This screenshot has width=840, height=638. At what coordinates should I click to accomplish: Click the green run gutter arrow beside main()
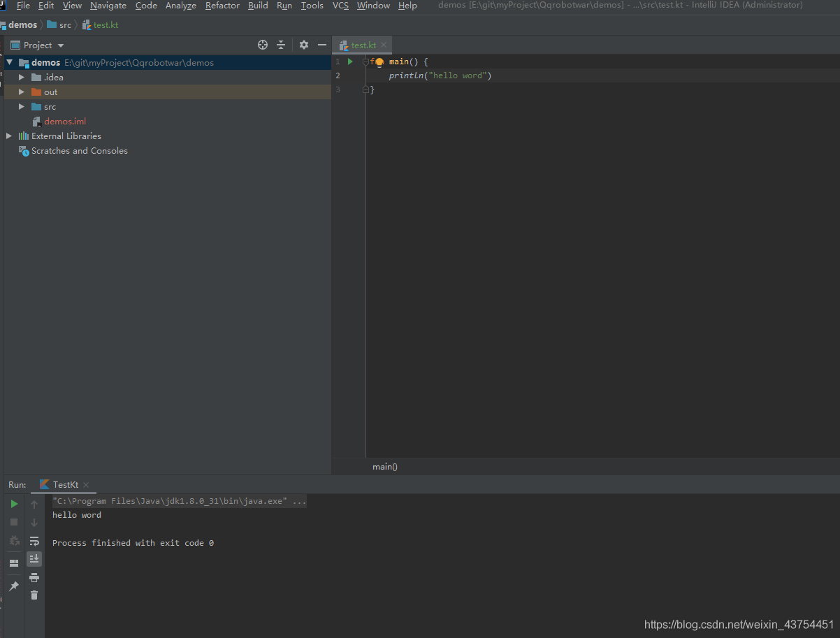coord(351,61)
